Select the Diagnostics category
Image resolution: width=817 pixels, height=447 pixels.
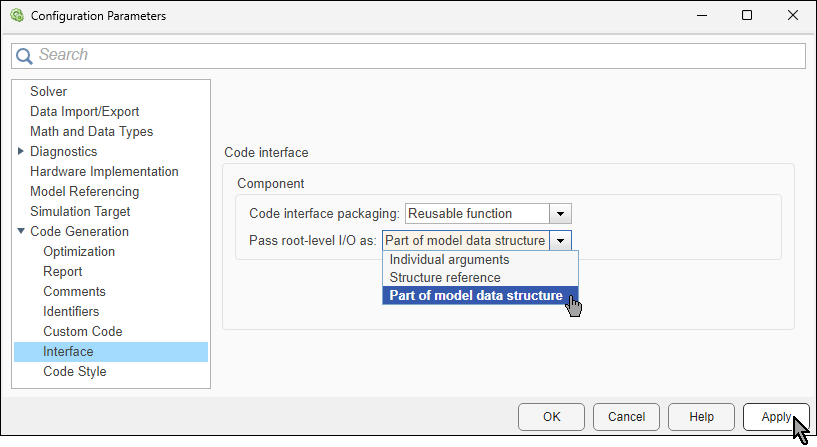[64, 152]
